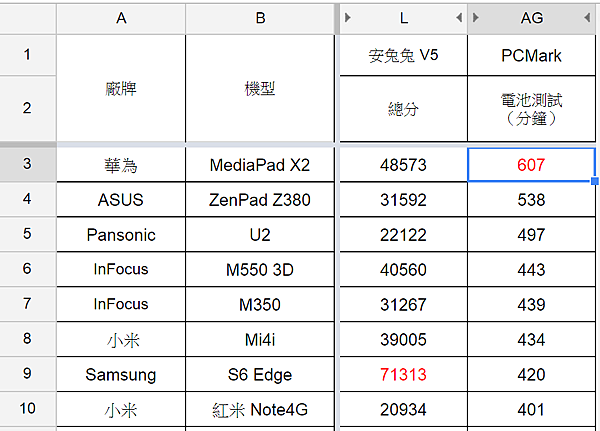
Task: Select the 華為 cell
Action: 121,165
